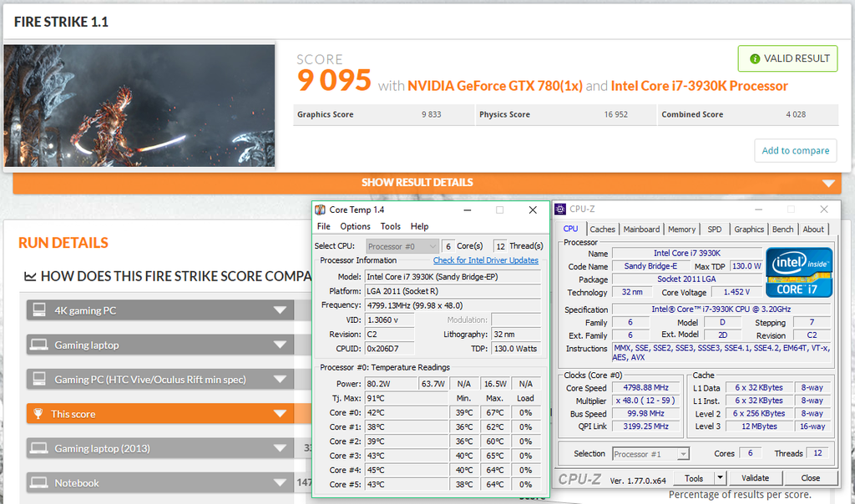The image size is (855, 504).
Task: Open the File menu in Core Temp
Action: point(323,226)
